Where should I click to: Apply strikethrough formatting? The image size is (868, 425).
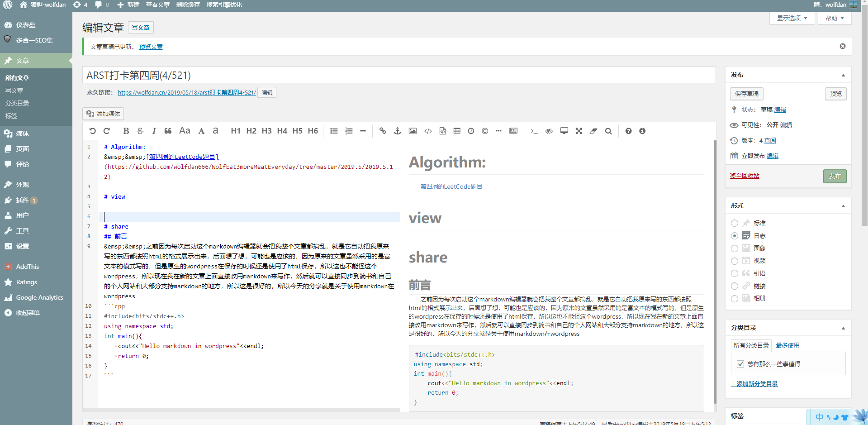140,131
